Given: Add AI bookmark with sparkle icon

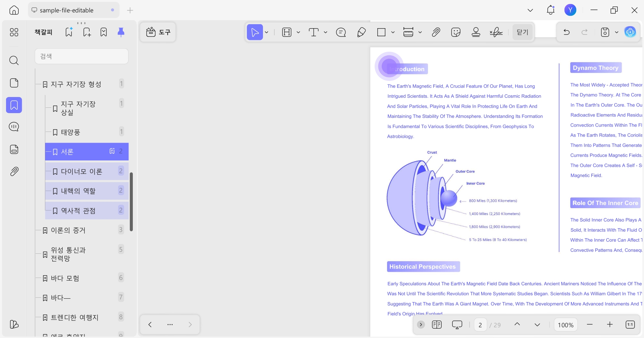Looking at the screenshot, I should tap(69, 32).
